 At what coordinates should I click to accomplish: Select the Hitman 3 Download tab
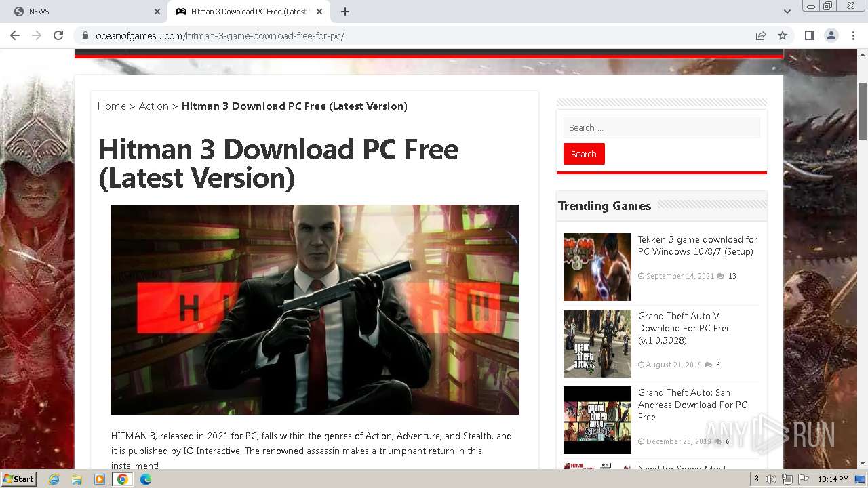point(249,12)
